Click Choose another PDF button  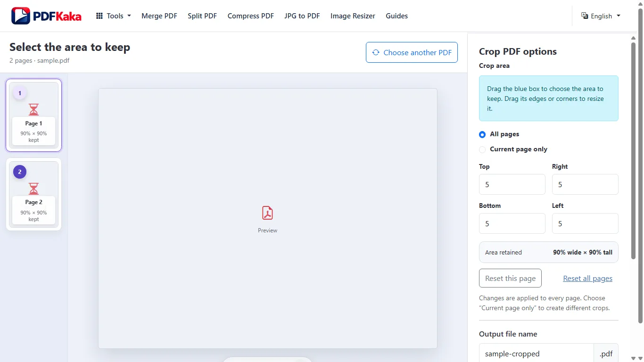pyautogui.click(x=412, y=52)
